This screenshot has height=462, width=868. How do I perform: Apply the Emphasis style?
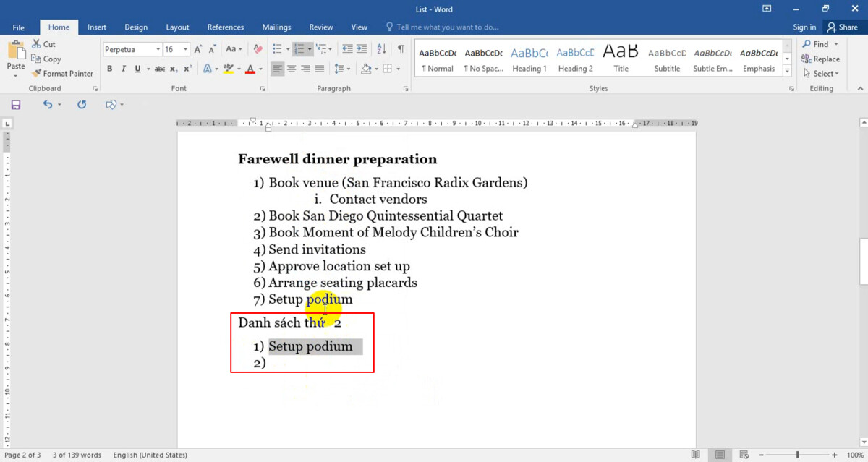[x=759, y=59]
